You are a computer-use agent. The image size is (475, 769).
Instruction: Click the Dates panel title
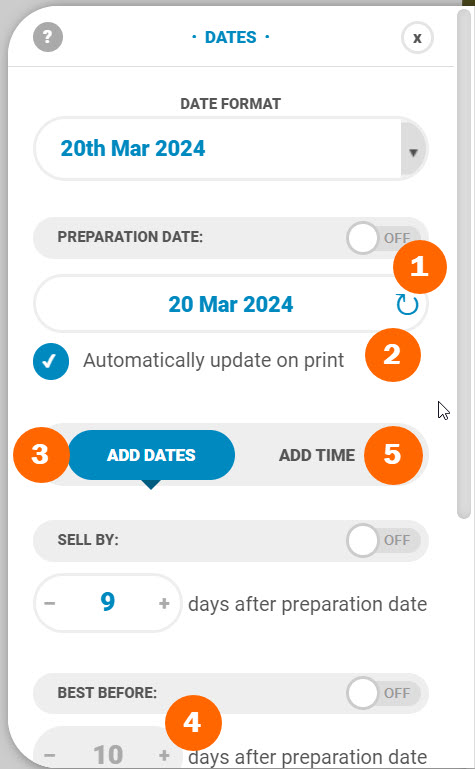point(230,37)
